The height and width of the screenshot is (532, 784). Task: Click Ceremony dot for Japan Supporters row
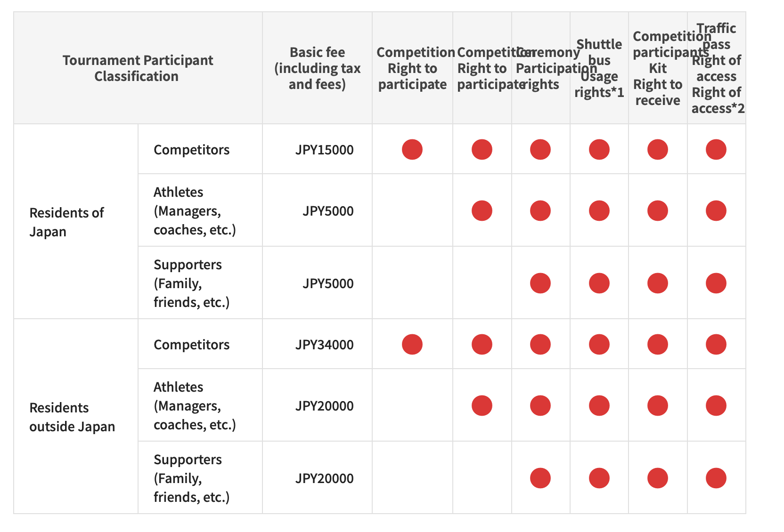(x=540, y=283)
